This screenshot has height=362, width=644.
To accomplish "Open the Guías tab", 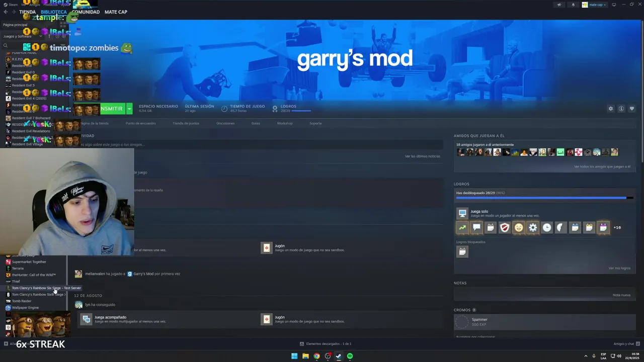I will coord(256,123).
